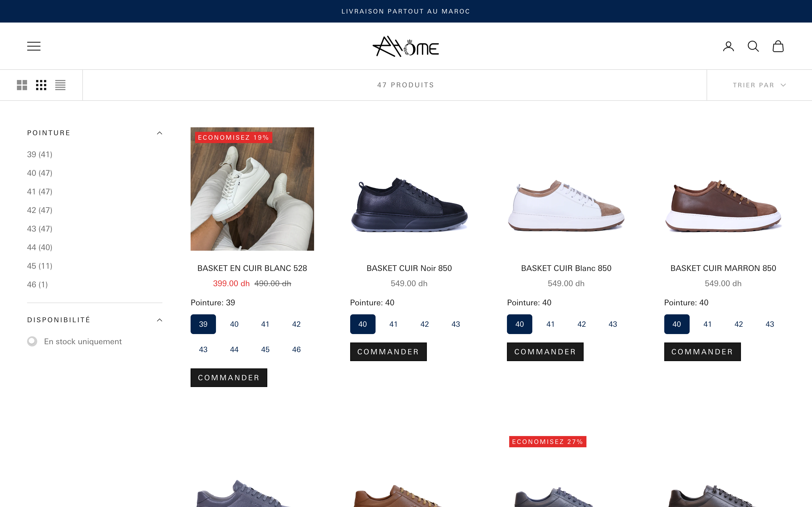The image size is (812, 507).
Task: Switch to the small grid view layout
Action: pos(41,85)
